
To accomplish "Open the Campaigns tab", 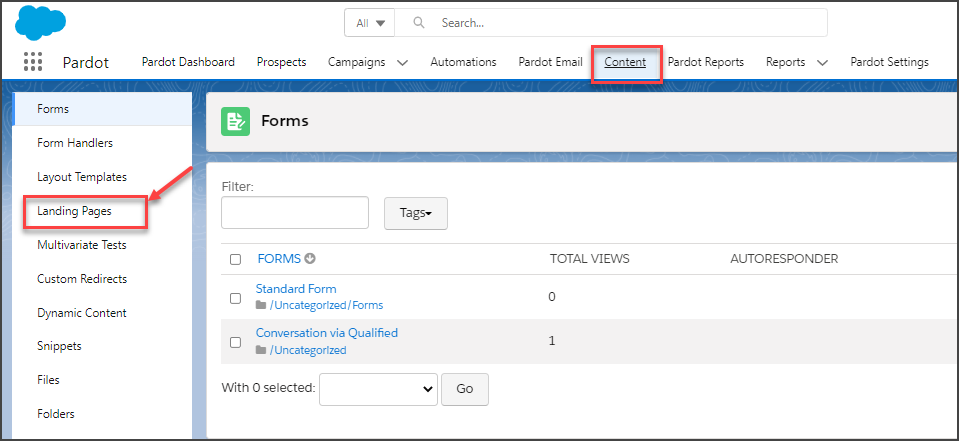I will click(357, 62).
